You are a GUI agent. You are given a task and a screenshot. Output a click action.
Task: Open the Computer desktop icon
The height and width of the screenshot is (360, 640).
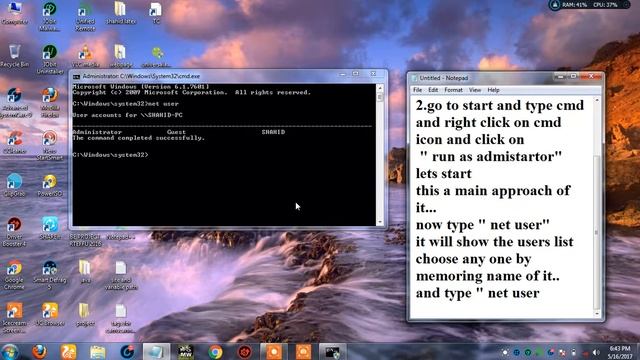click(15, 12)
